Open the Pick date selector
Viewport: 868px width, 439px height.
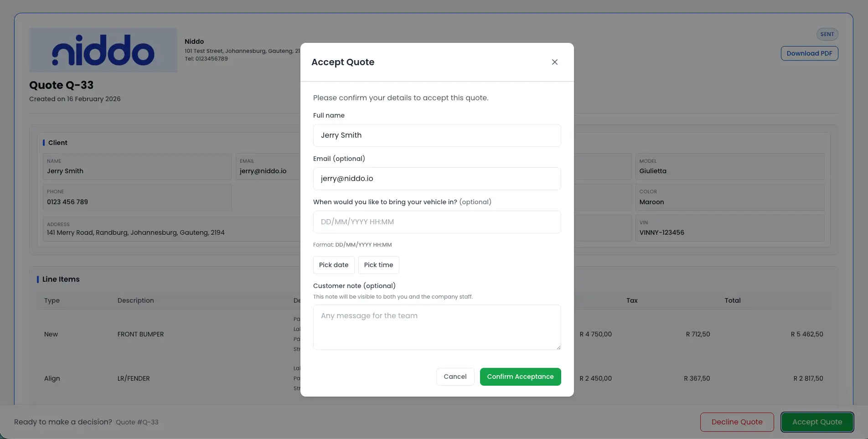(x=333, y=265)
